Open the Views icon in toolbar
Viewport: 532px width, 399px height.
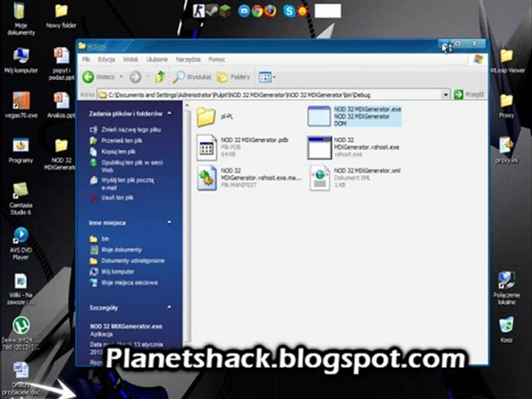pyautogui.click(x=265, y=77)
